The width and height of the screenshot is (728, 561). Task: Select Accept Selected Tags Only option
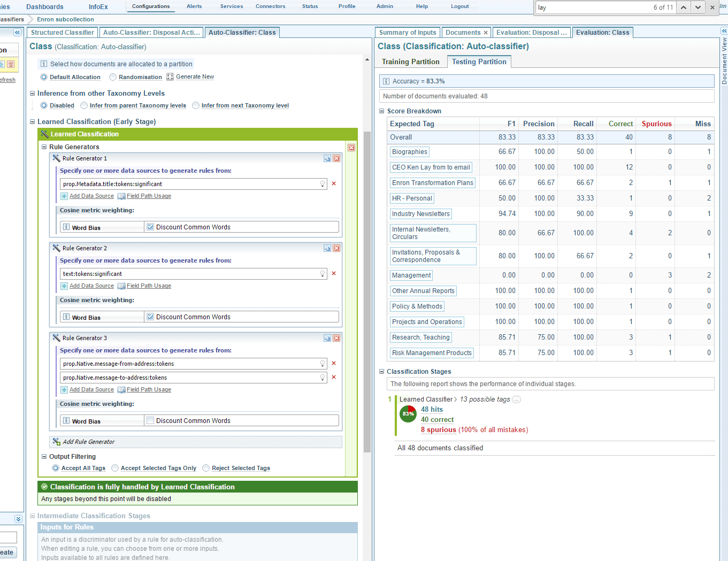click(x=115, y=468)
